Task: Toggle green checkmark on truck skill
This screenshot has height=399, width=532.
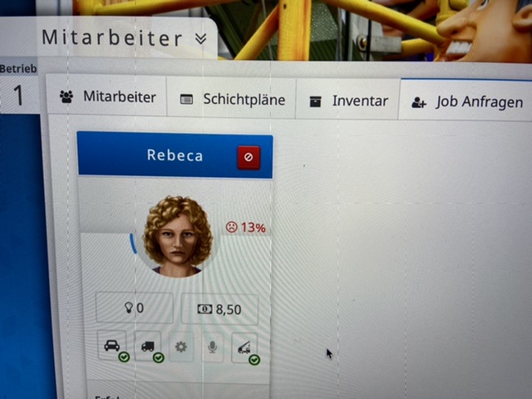Action: tap(159, 357)
